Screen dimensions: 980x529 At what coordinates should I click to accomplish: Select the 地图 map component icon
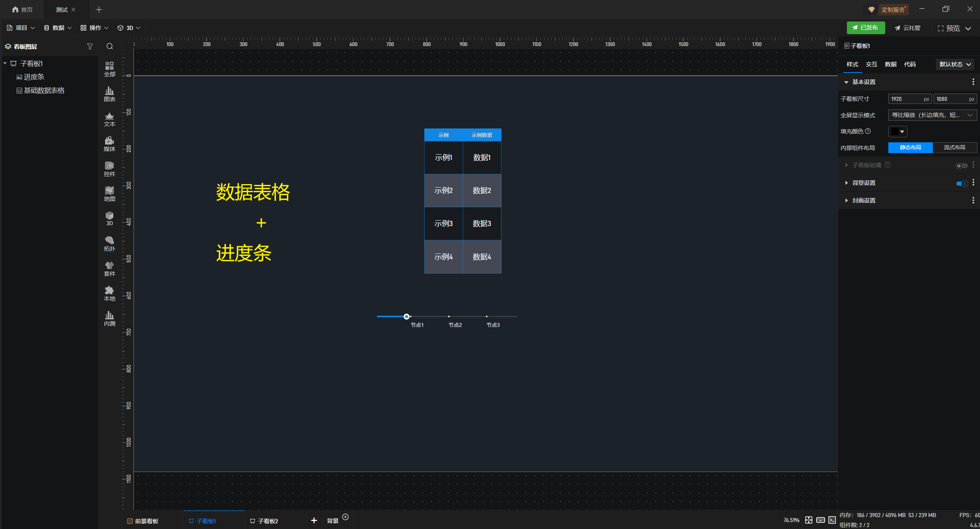point(109,194)
